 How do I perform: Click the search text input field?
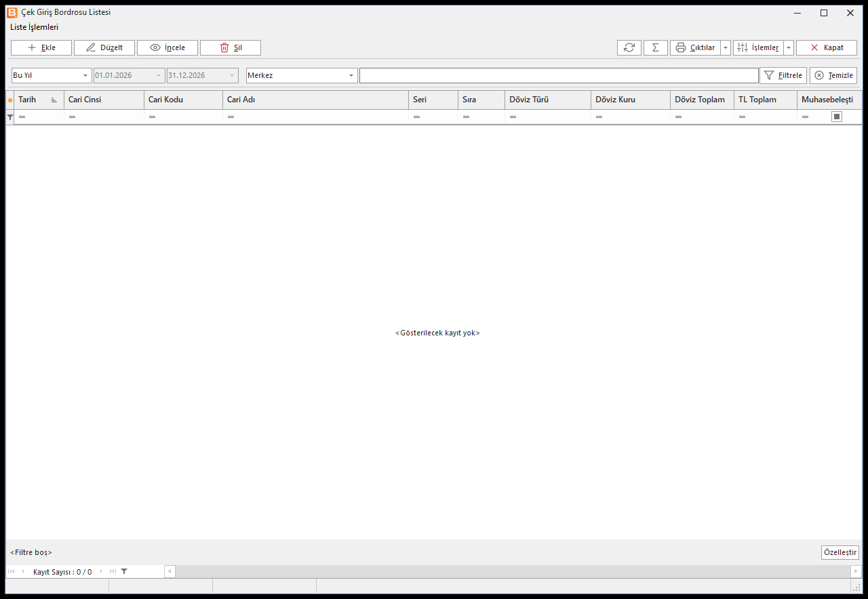tap(559, 75)
